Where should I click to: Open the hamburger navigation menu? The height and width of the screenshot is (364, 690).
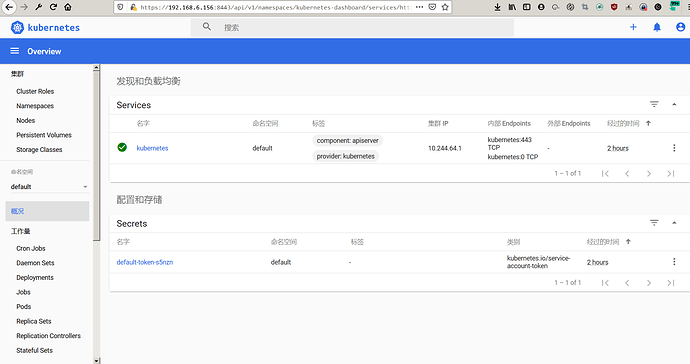pos(15,51)
